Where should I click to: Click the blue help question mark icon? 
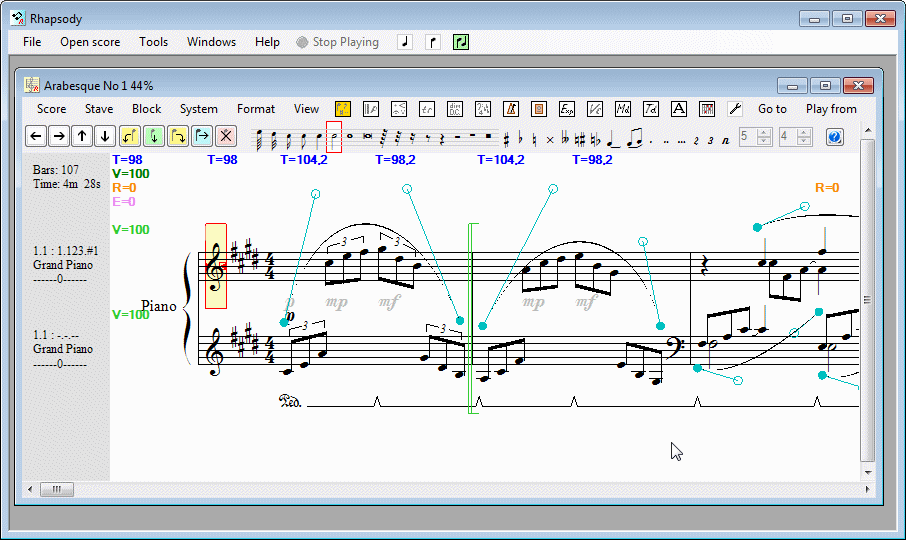[x=834, y=137]
